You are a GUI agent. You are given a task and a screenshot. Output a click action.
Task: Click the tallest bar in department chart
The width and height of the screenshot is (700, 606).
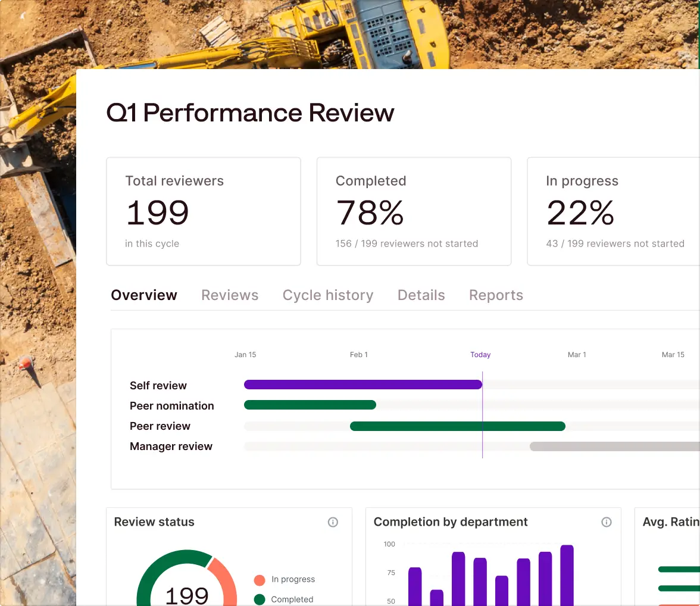point(567,574)
